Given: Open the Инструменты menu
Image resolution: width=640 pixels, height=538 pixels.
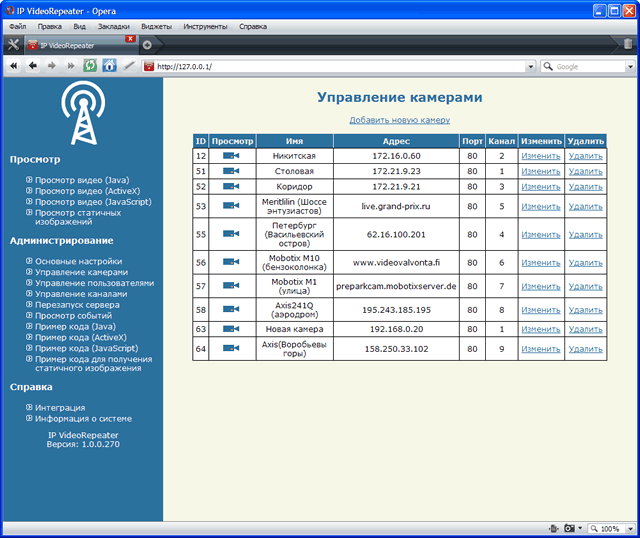Looking at the screenshot, I should [x=205, y=27].
